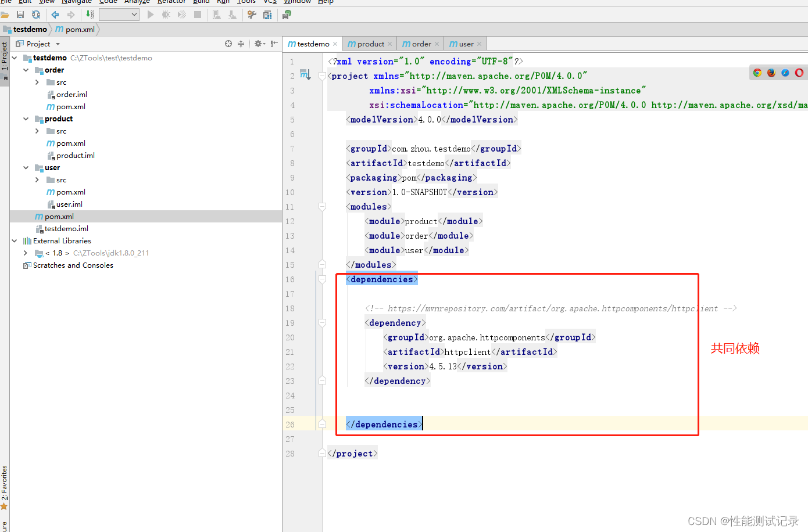The height and width of the screenshot is (532, 808).
Task: Click the Build project green arrow icon
Action: pos(90,15)
